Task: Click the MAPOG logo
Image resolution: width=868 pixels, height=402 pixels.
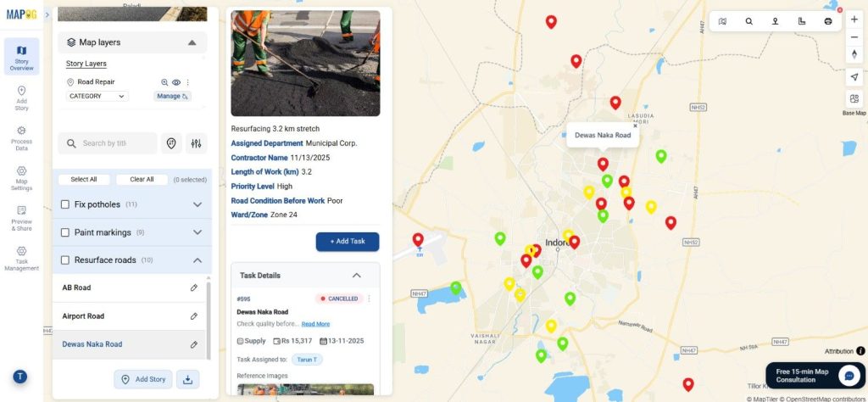Action: point(21,14)
